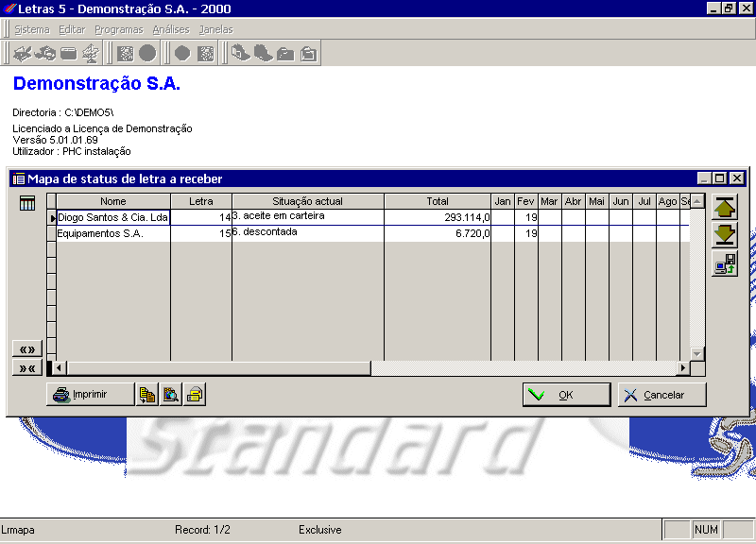This screenshot has width=756, height=544.
Task: Click the open folder toolbar icon
Action: [309, 54]
